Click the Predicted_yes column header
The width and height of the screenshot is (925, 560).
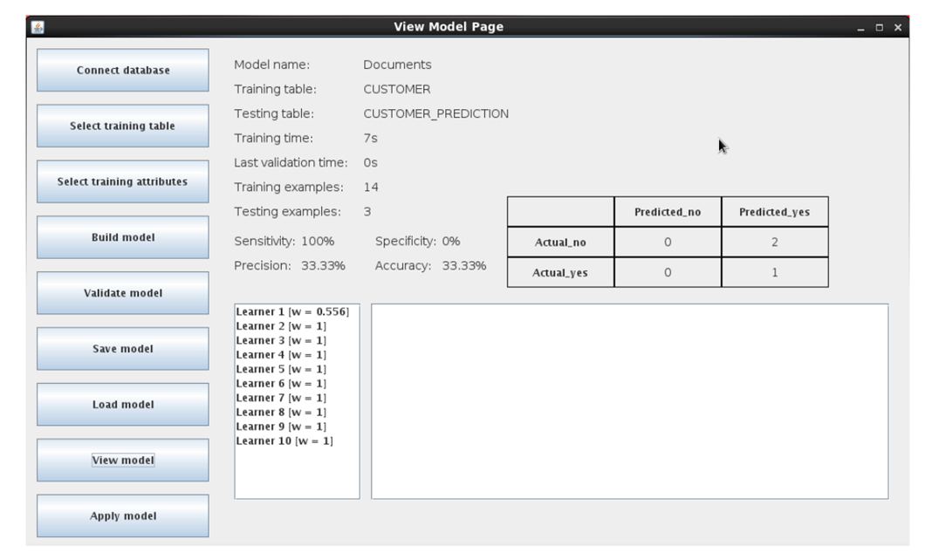click(774, 213)
